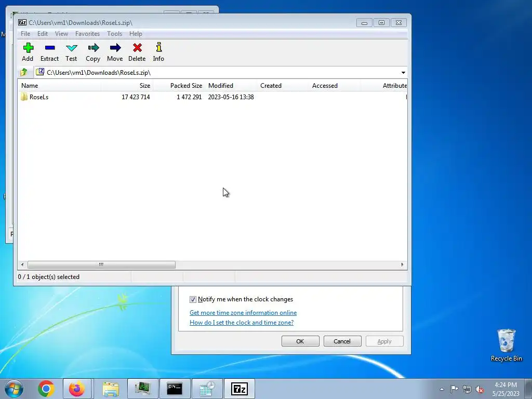Click the packed size 1 472 291
Image resolution: width=532 pixels, height=399 pixels.
coord(189,97)
